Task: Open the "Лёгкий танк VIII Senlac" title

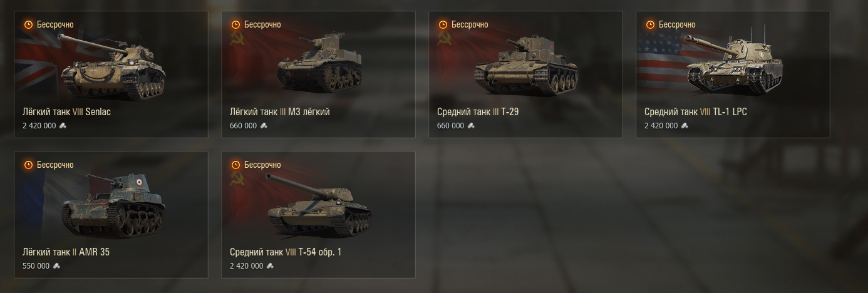Action: [66, 112]
